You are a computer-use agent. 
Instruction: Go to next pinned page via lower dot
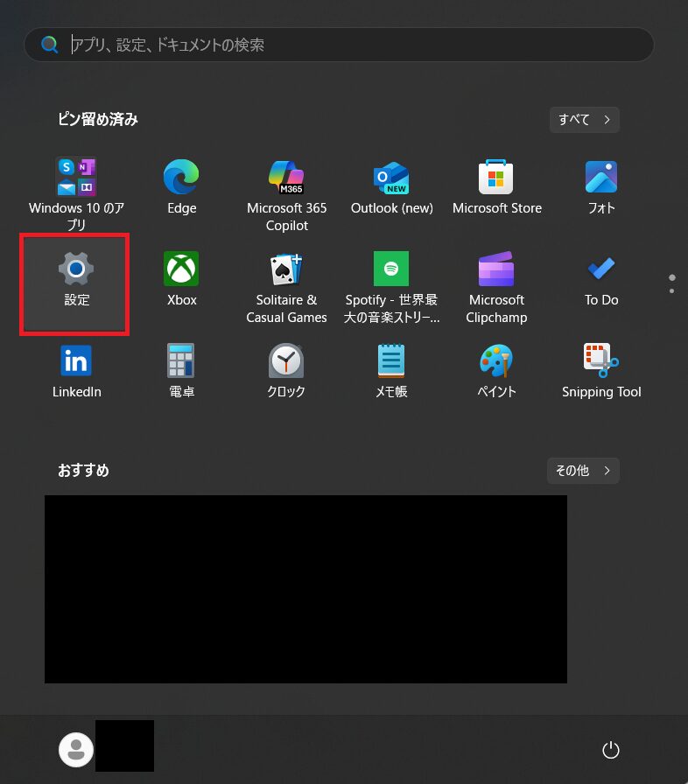pos(671,290)
